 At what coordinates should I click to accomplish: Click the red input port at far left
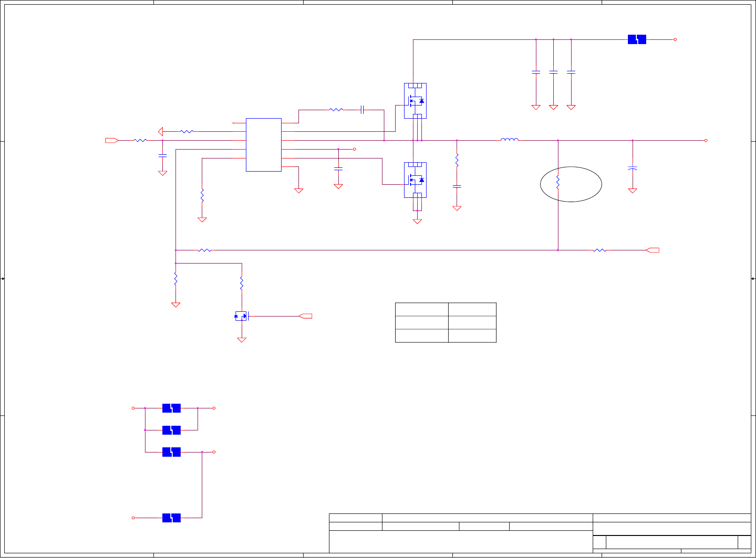[112, 140]
